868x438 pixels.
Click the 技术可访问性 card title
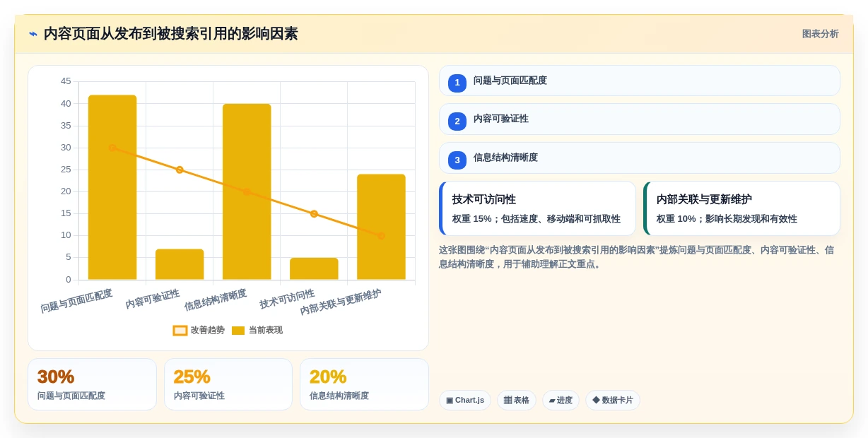484,199
